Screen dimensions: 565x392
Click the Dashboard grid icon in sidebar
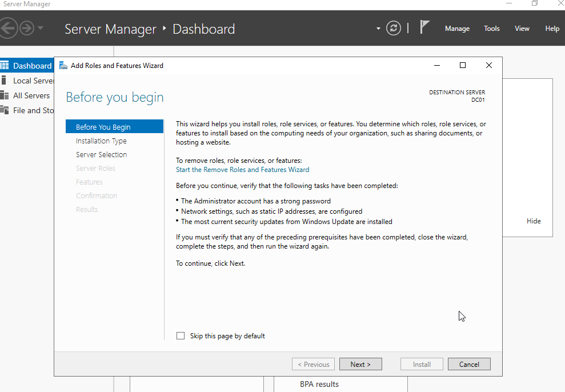pos(5,66)
